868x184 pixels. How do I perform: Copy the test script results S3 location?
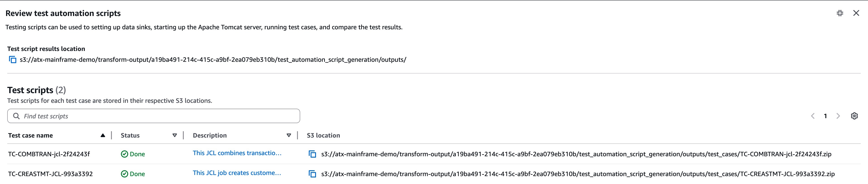pyautogui.click(x=12, y=60)
